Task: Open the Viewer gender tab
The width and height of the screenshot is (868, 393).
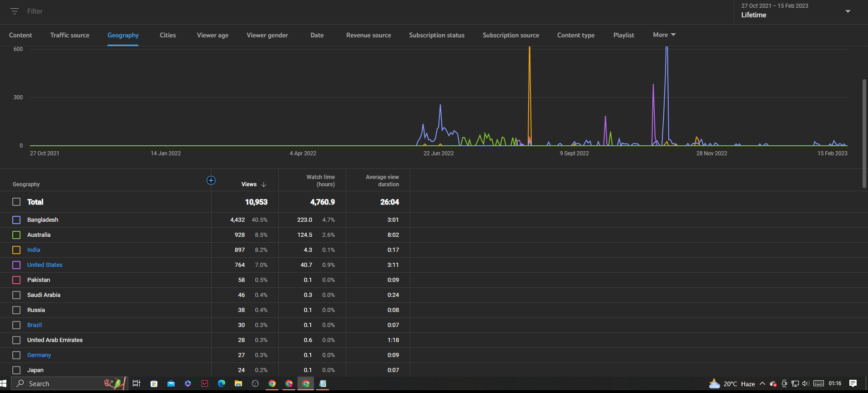Action: 267,35
